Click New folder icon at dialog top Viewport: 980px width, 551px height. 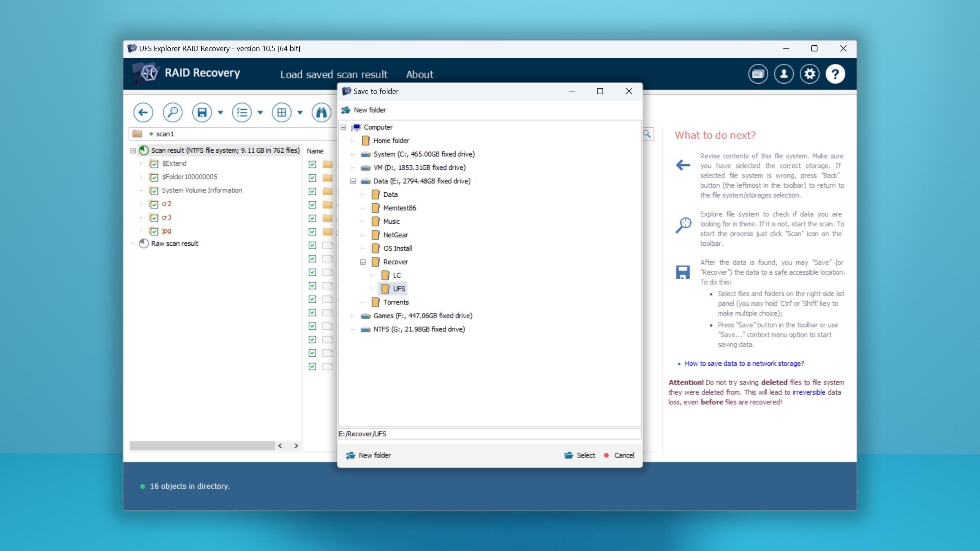click(x=346, y=110)
